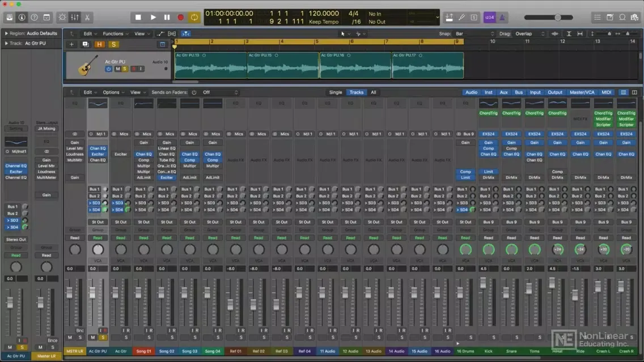The image size is (644, 362).
Task: Open the Functions menu
Action: (x=116, y=33)
